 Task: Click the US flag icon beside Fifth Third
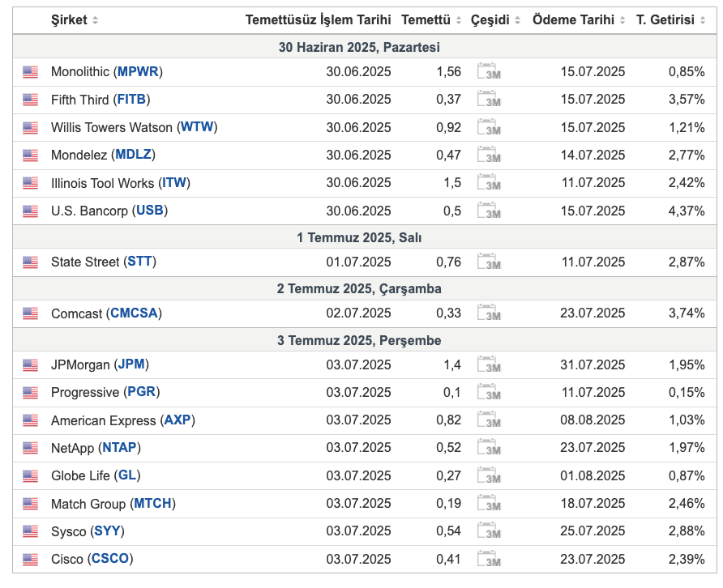coord(31,100)
